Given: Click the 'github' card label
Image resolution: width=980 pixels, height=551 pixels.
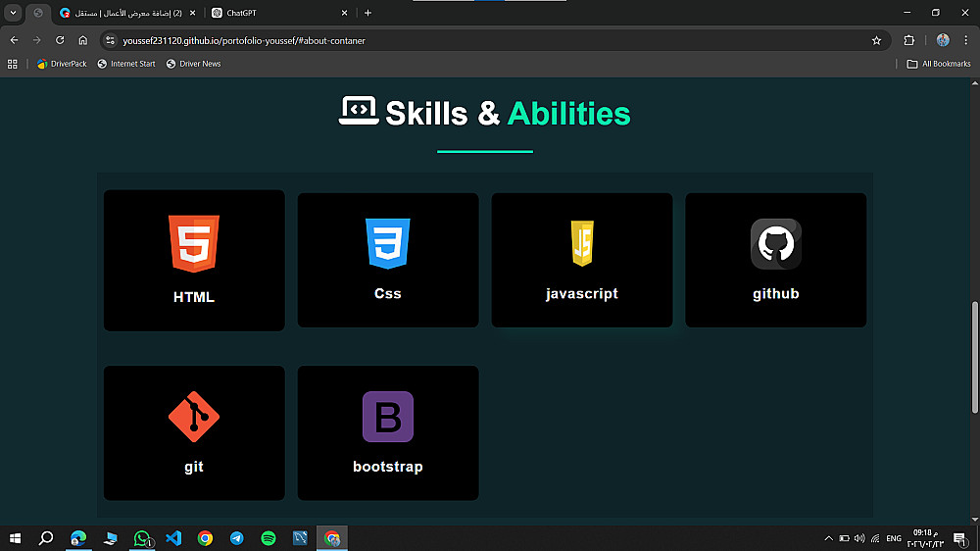Looking at the screenshot, I should tap(775, 294).
